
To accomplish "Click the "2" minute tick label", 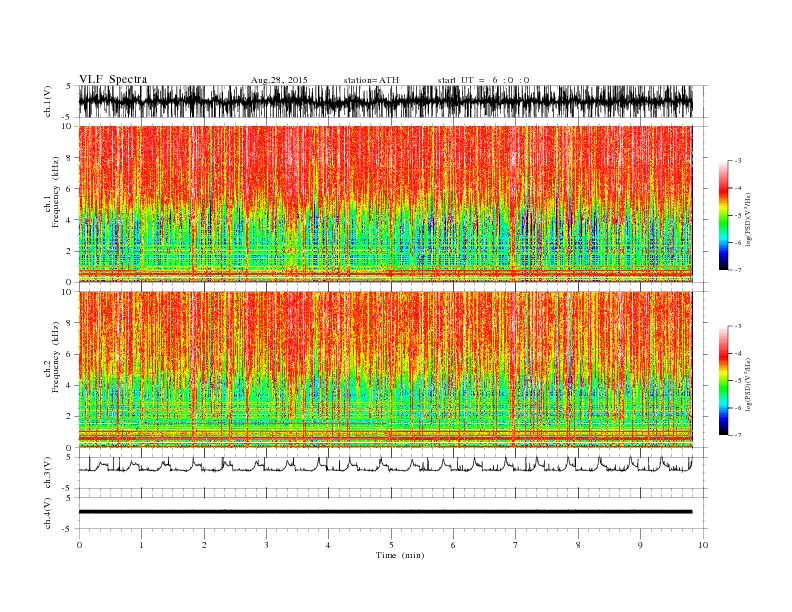I will pos(204,545).
